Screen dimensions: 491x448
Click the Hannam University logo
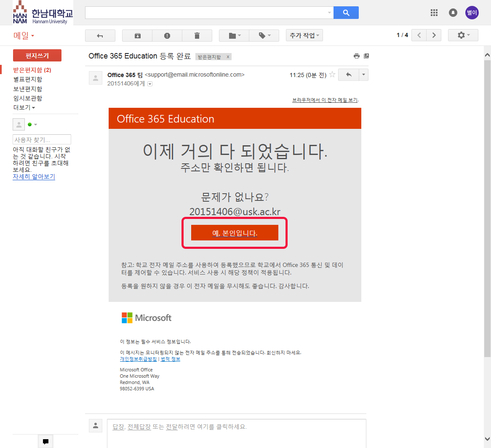(43, 13)
